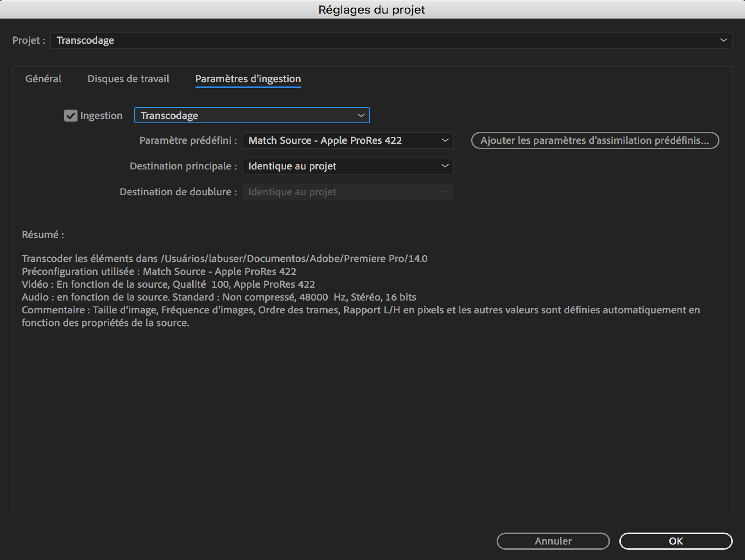This screenshot has width=745, height=560.
Task: Select the Paramètres d'ingestion tab
Action: 248,79
